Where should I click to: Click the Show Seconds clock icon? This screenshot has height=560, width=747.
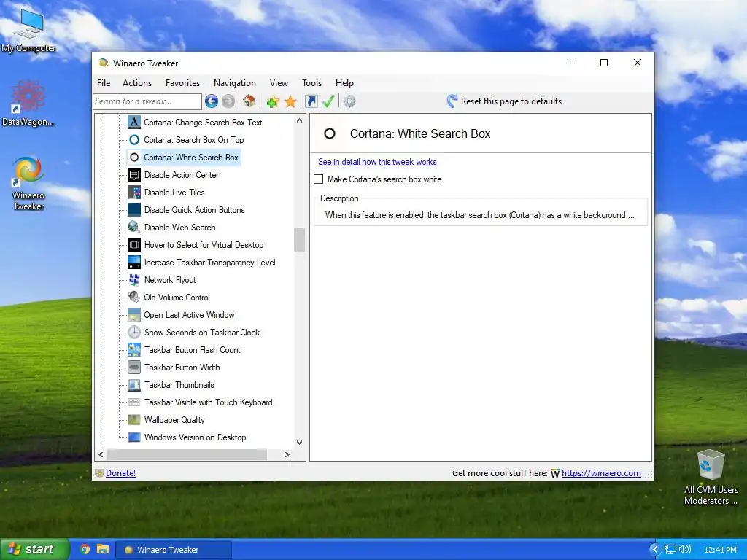pyautogui.click(x=134, y=332)
